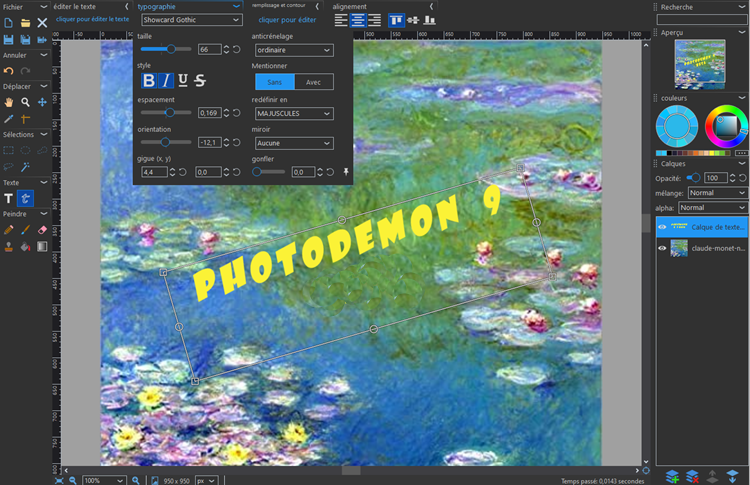Click the Avec hinting button
The height and width of the screenshot is (485, 750).
tap(313, 82)
